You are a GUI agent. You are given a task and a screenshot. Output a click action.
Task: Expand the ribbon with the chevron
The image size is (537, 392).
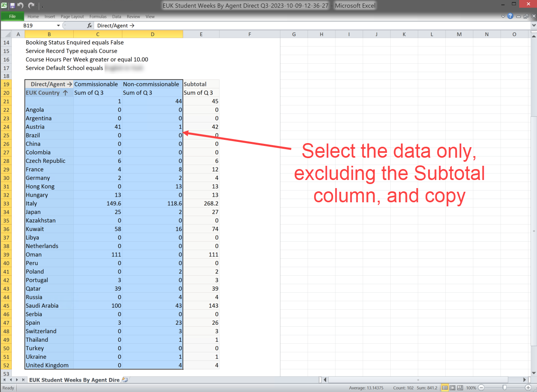tap(503, 17)
